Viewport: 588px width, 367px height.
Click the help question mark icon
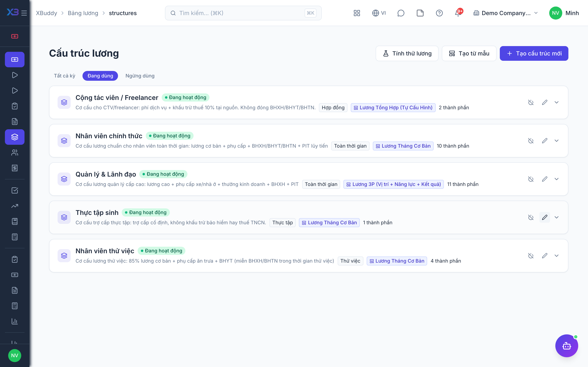click(439, 13)
